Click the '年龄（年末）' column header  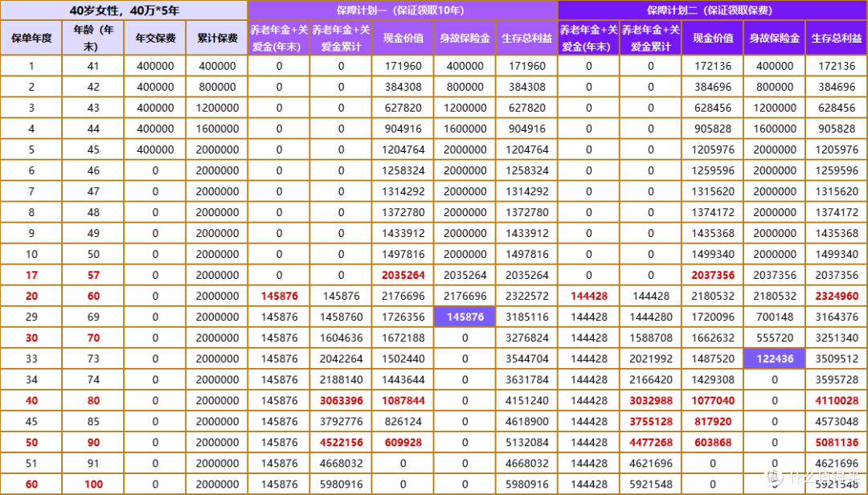93,39
